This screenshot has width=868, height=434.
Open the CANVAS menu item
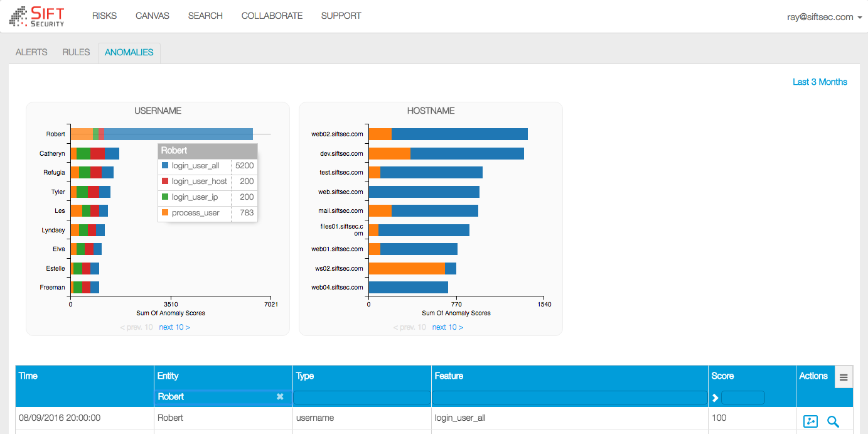click(153, 16)
